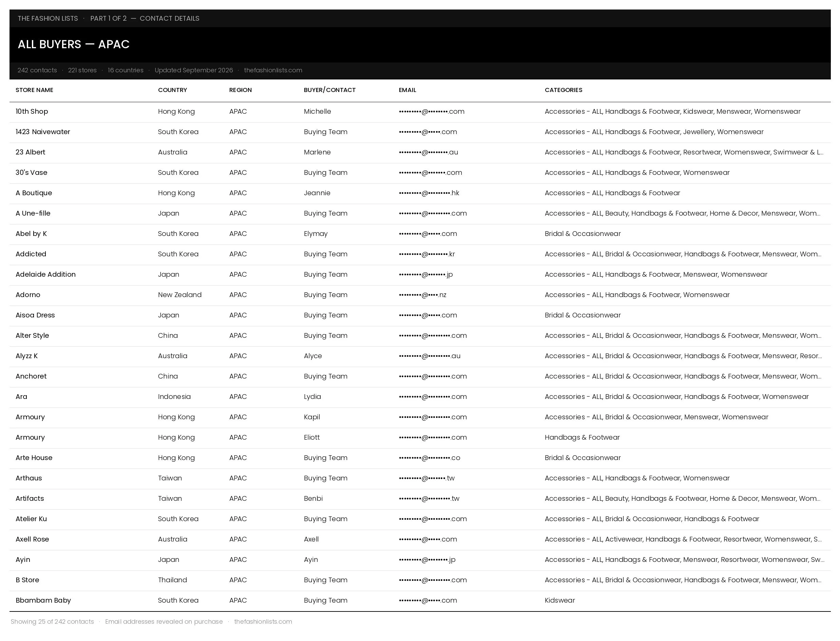The image size is (840, 641).
Task: Click thefashionlists.com link in header bar
Action: point(273,70)
